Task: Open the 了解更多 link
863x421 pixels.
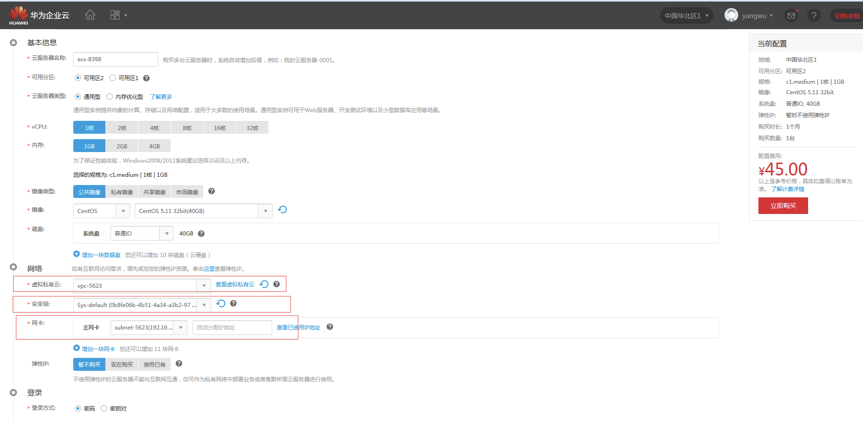Action: coord(160,97)
